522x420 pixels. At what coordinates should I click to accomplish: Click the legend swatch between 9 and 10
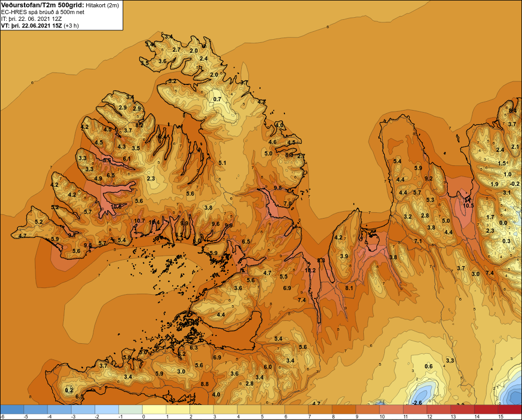367,410
